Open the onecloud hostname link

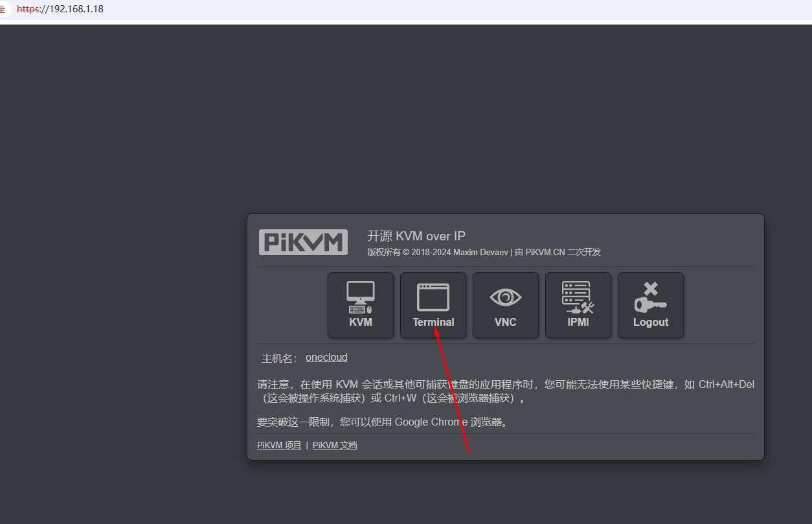[x=326, y=358]
